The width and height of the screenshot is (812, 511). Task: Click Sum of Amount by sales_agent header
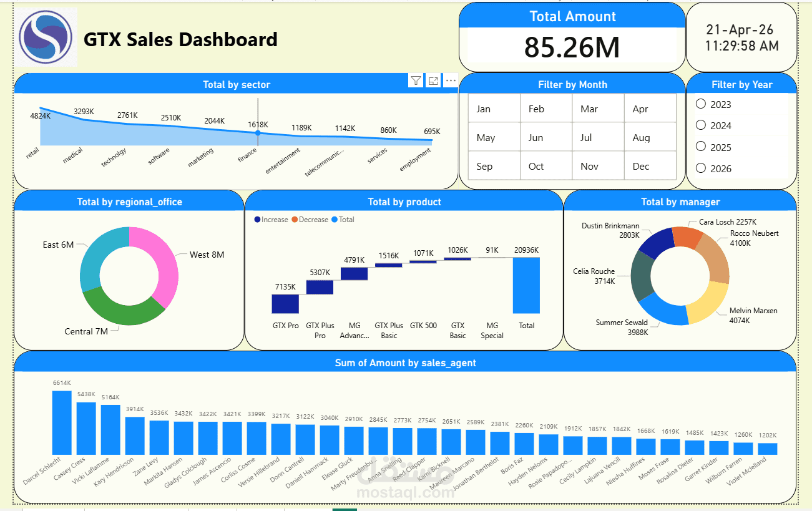click(x=405, y=363)
